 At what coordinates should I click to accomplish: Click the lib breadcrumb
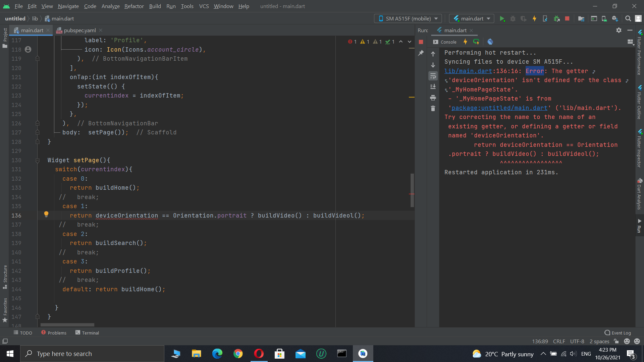[x=35, y=19]
